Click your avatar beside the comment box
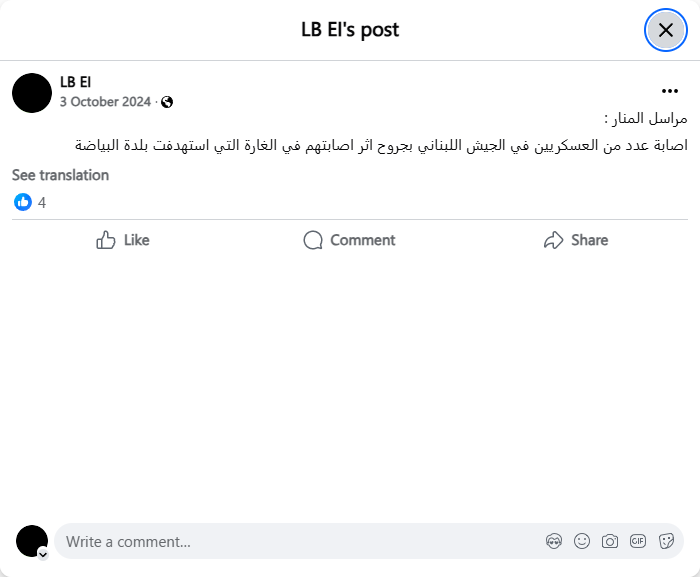 tap(32, 540)
